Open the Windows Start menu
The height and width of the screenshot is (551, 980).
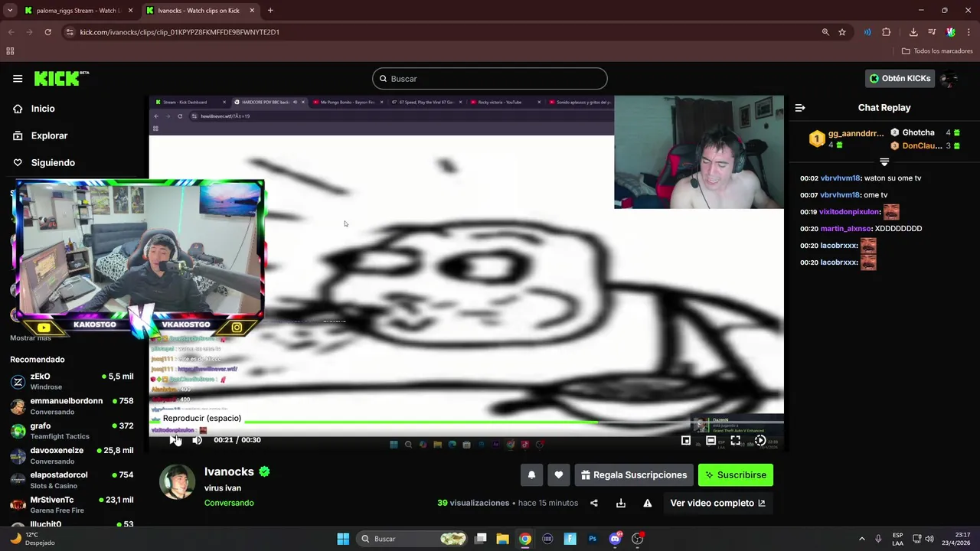click(343, 539)
